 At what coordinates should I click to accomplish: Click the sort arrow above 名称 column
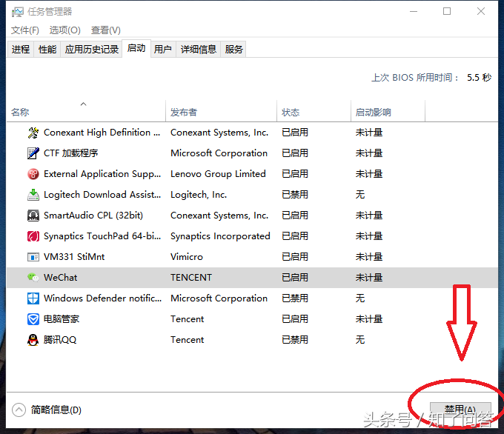click(83, 104)
